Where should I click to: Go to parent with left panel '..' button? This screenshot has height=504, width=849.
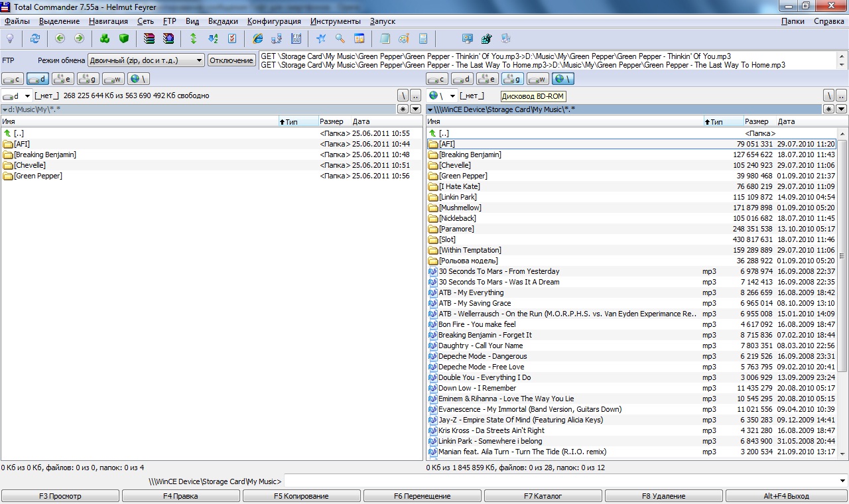[415, 95]
